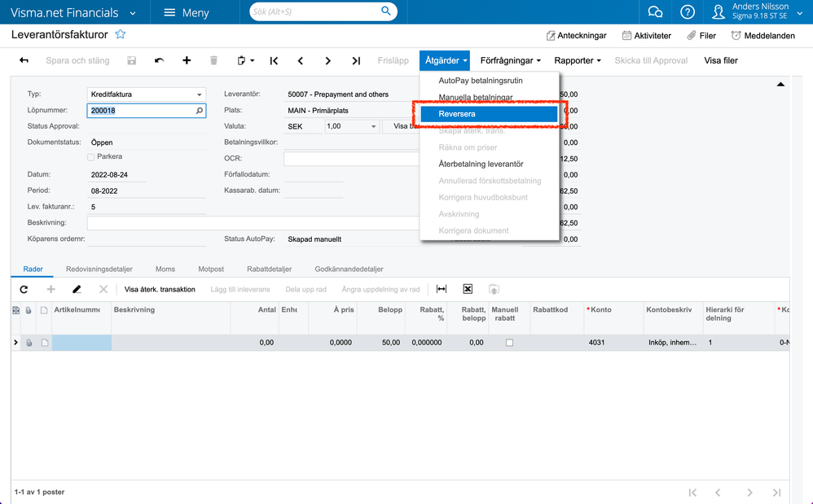Viewport: 813px width, 504px height.
Task: Go to next record arrow
Action: coord(327,61)
